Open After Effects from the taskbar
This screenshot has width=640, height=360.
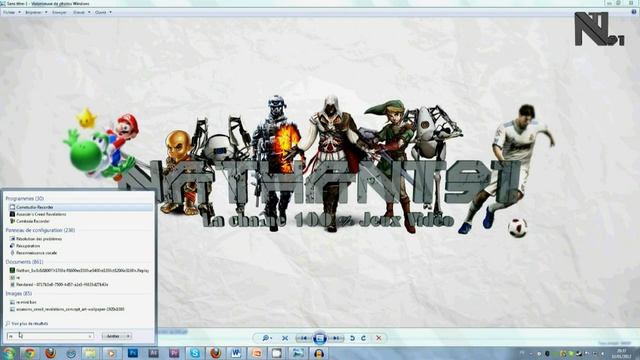point(153,353)
